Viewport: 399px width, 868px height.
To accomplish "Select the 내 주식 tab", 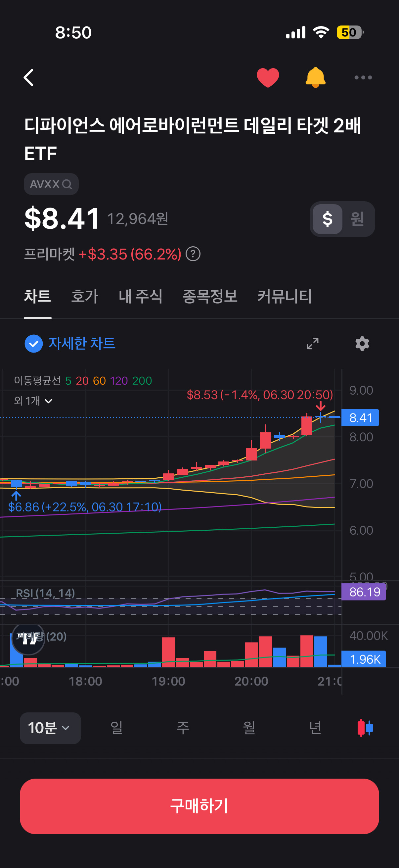I will [x=140, y=296].
